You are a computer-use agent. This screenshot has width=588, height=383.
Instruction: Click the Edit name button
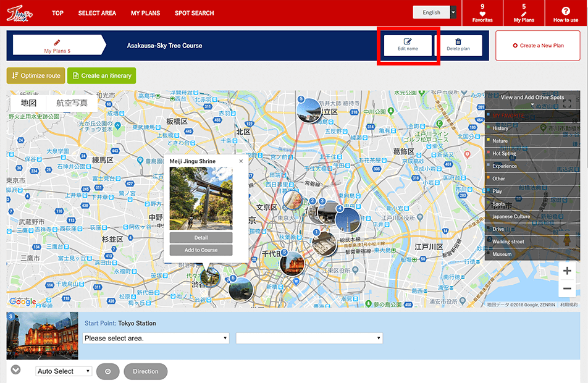coord(408,45)
